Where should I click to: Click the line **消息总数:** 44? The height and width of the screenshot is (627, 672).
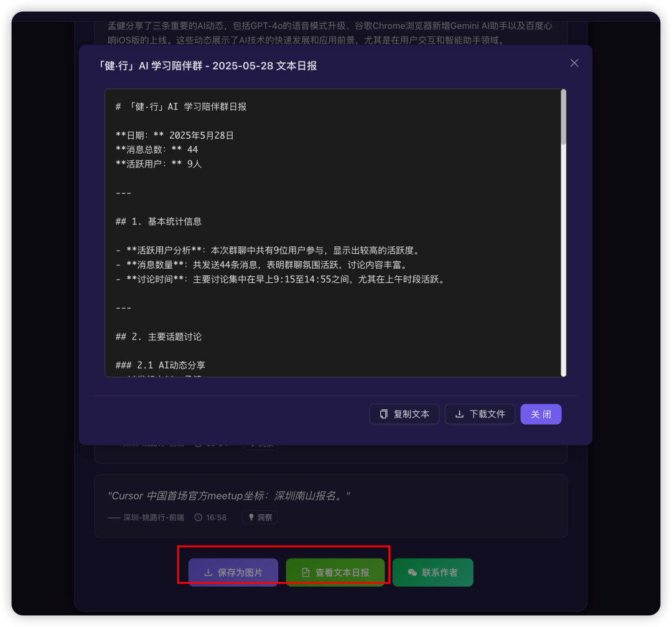157,149
